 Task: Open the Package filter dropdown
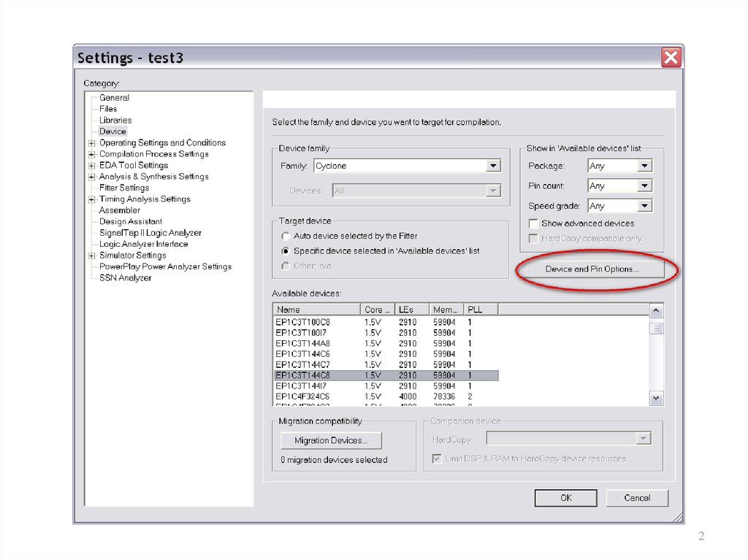(x=644, y=166)
